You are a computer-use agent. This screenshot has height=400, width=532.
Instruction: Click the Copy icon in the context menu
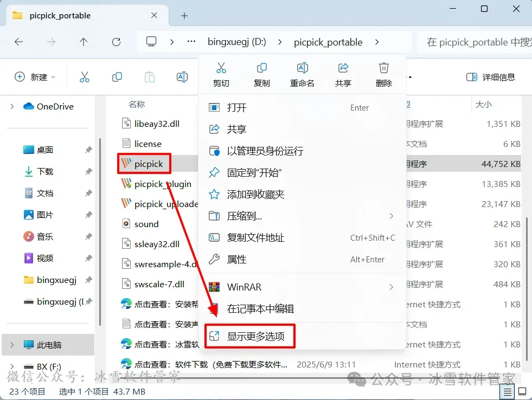[261, 68]
